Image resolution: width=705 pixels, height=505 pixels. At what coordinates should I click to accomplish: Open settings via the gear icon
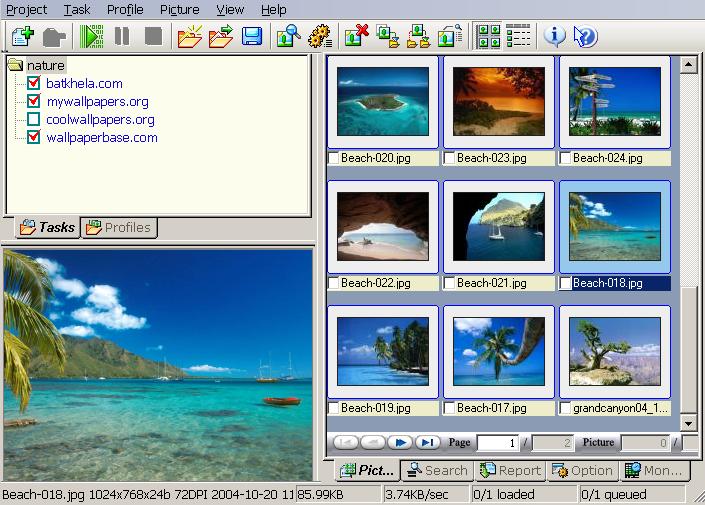click(x=320, y=37)
